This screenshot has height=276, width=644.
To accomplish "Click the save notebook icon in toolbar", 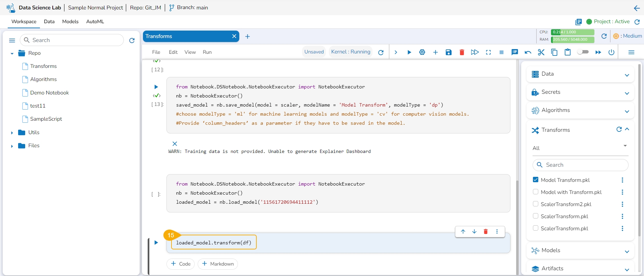I will coord(448,52).
